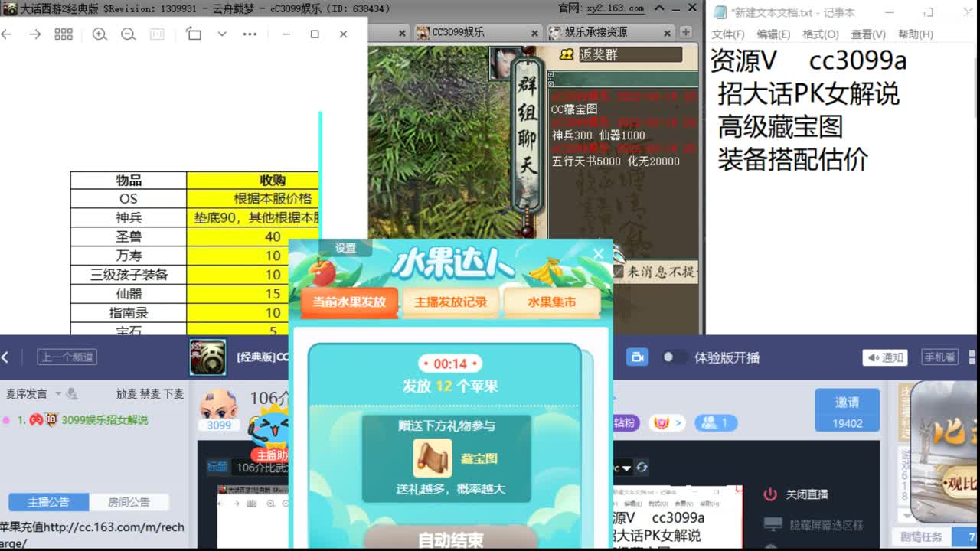980x551 pixels.
Task: Click the actual-size 1:1 icon in viewer
Action: [157, 34]
